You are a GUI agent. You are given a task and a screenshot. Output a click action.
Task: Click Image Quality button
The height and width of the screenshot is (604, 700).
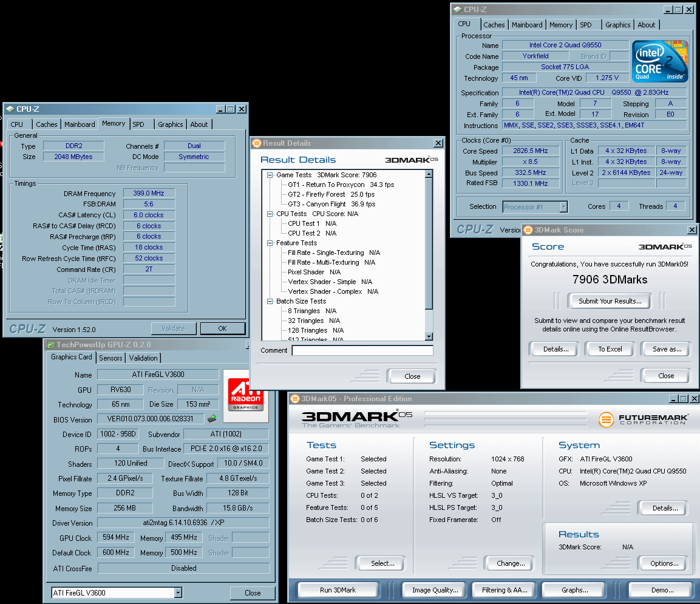[435, 589]
